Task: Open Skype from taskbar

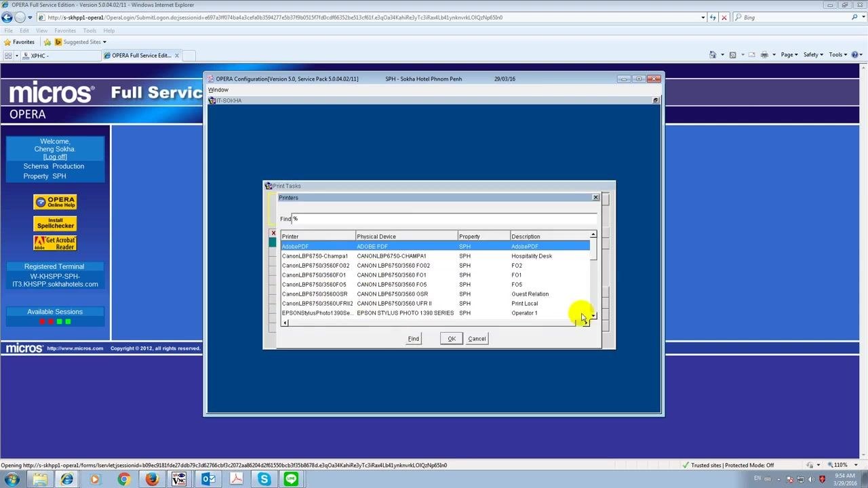Action: point(264,479)
